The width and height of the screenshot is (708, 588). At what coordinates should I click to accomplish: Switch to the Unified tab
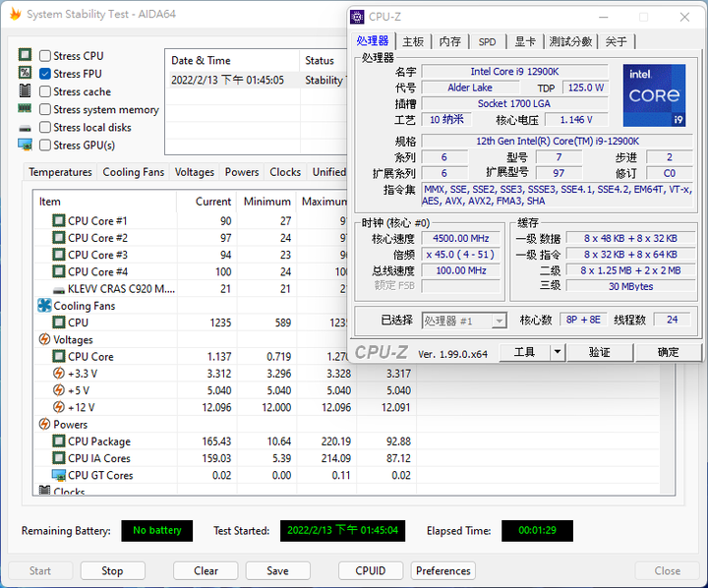[328, 172]
